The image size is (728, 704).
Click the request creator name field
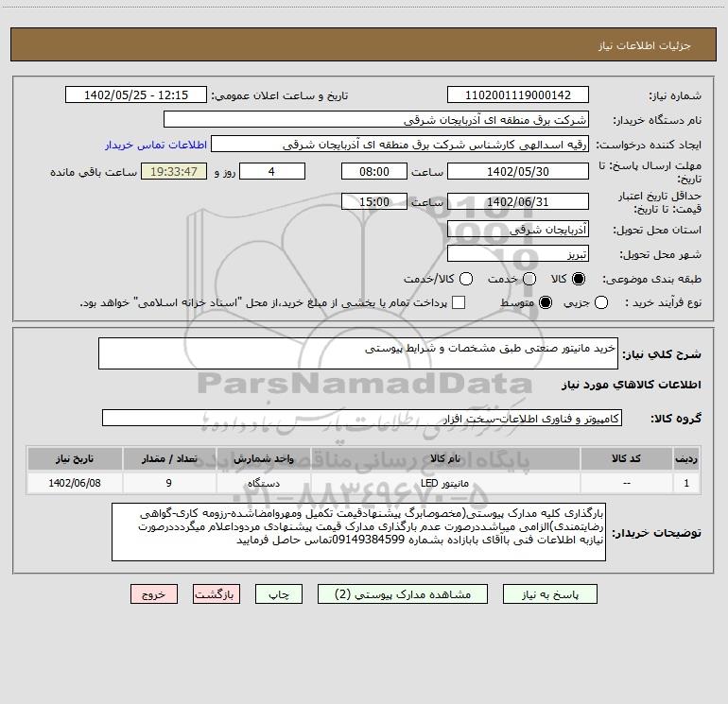400,145
